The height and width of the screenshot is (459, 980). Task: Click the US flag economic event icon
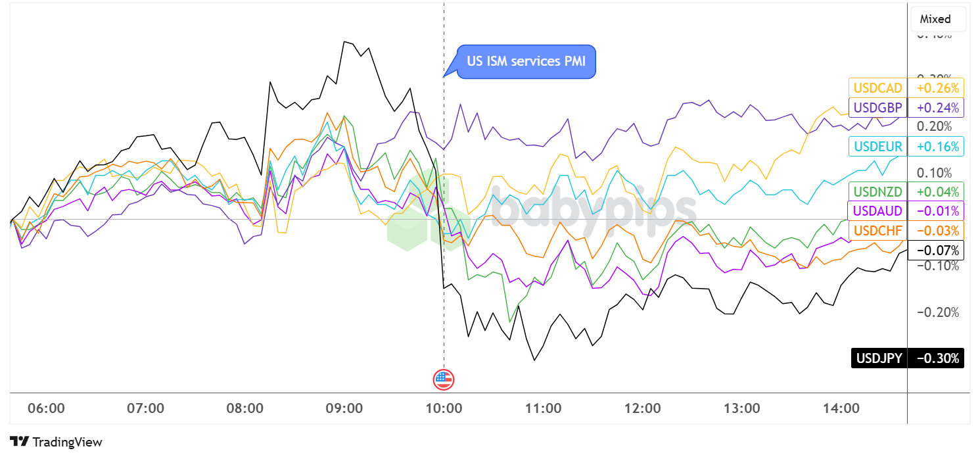pyautogui.click(x=444, y=379)
